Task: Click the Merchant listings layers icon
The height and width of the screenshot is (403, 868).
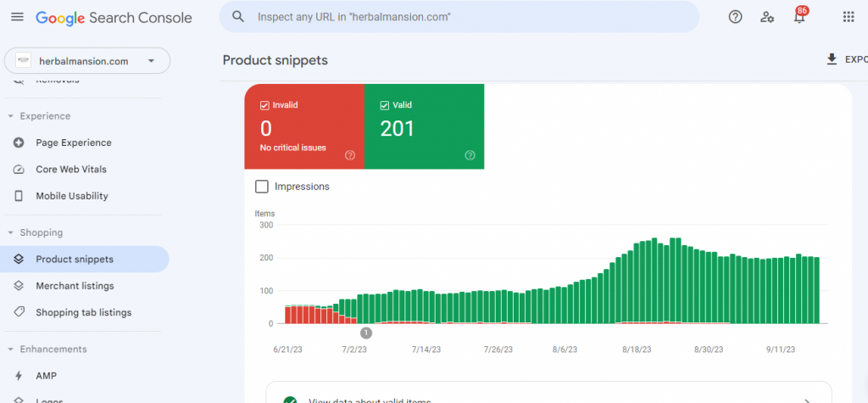Action: 19,285
